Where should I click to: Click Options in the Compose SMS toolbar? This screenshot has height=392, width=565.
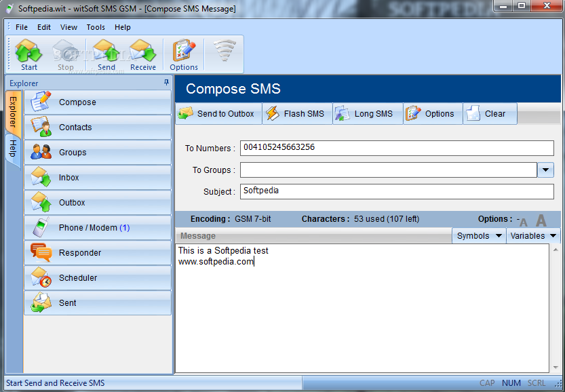(433, 114)
